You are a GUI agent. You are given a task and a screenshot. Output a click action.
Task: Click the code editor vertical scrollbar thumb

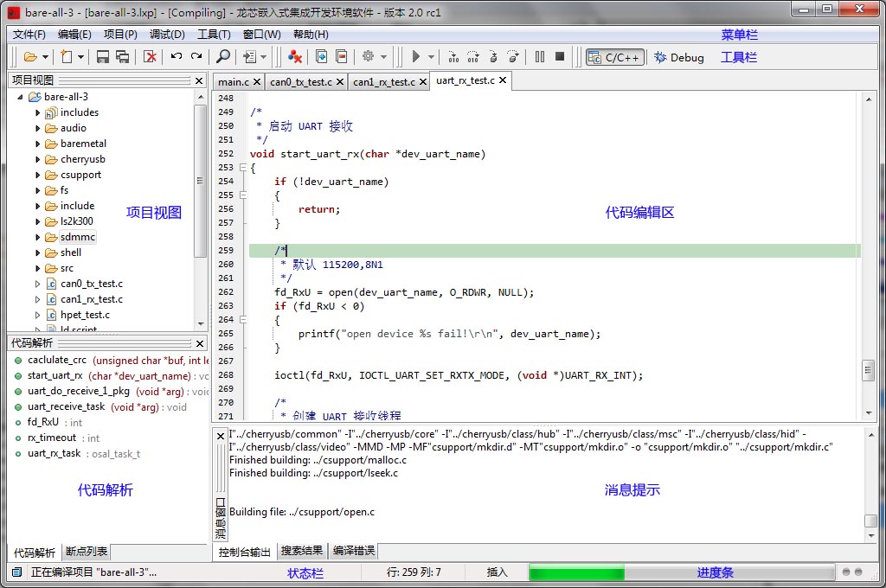[x=868, y=370]
